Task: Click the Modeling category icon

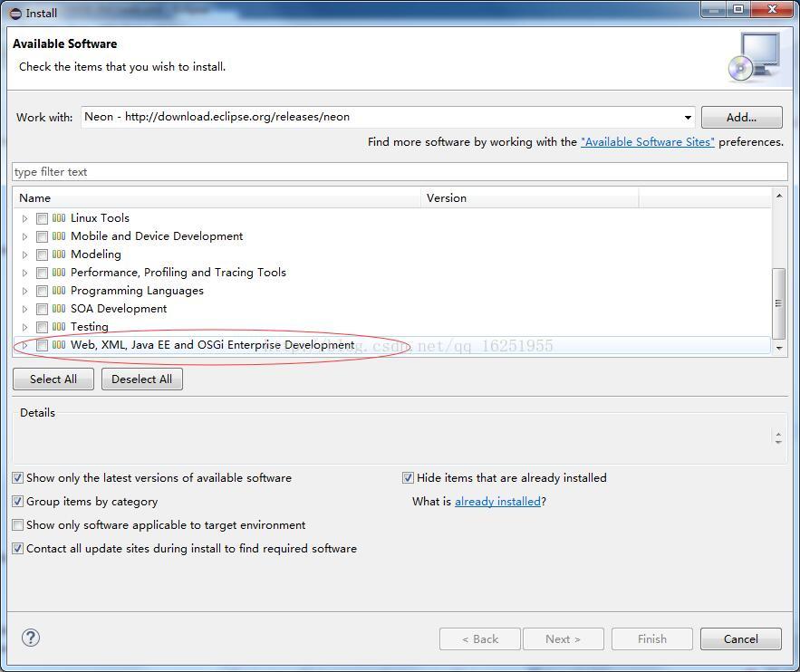Action: pos(59,254)
